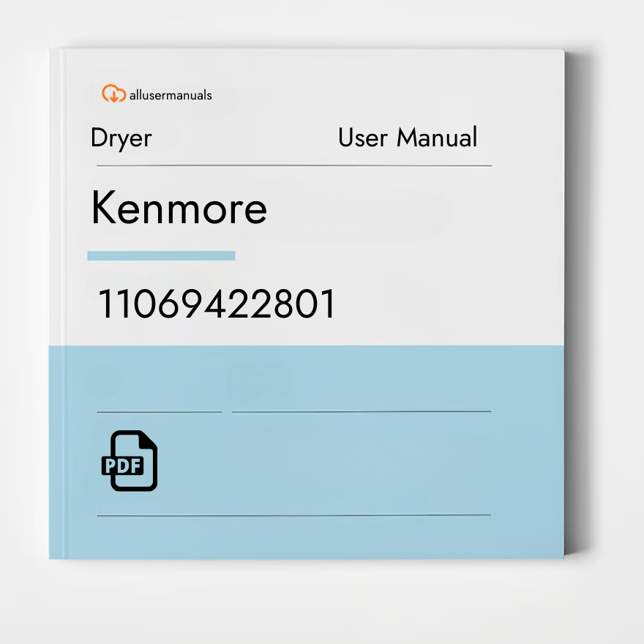Click the orange cloud download logo icon
644x644 pixels.
pyautogui.click(x=113, y=94)
